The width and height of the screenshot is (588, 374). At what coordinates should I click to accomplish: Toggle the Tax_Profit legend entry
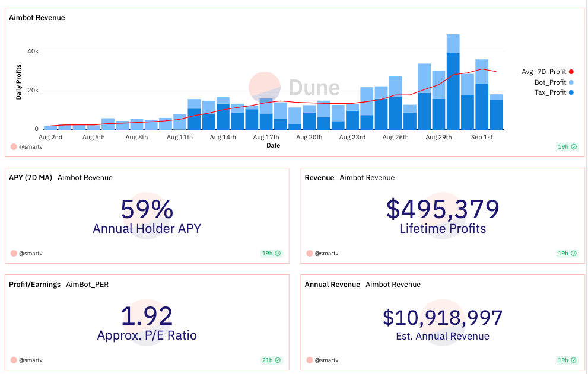[550, 92]
